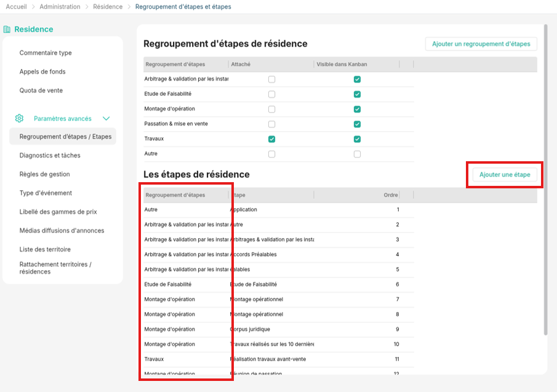Click Regroupement d'étapes et étapes breadcrumb
557x392 pixels.
coord(183,7)
